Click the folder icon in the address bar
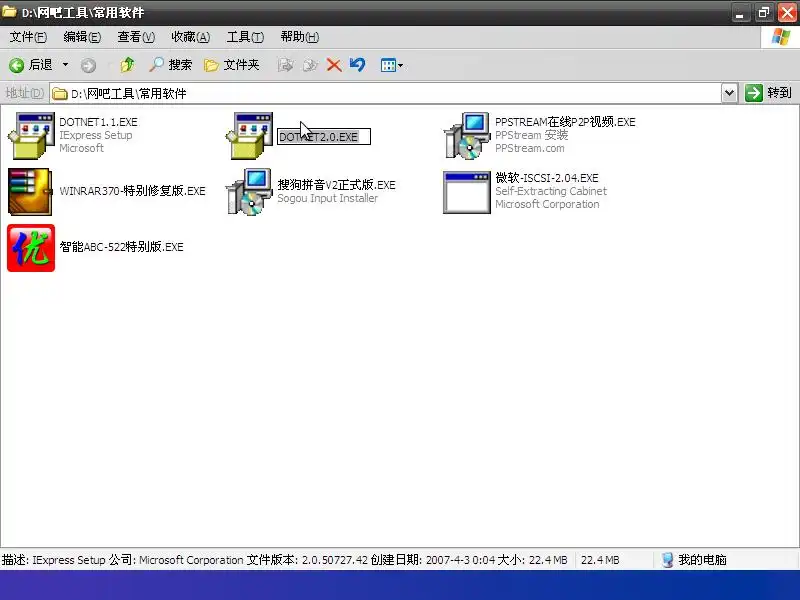The image size is (800, 600). coord(60,93)
